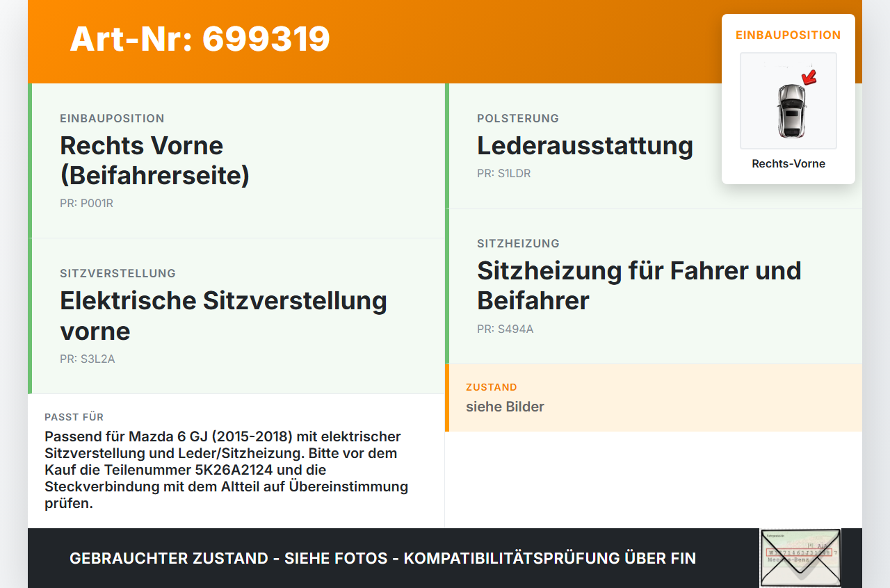
Task: Click the PR: S3L2A code
Action: click(87, 359)
